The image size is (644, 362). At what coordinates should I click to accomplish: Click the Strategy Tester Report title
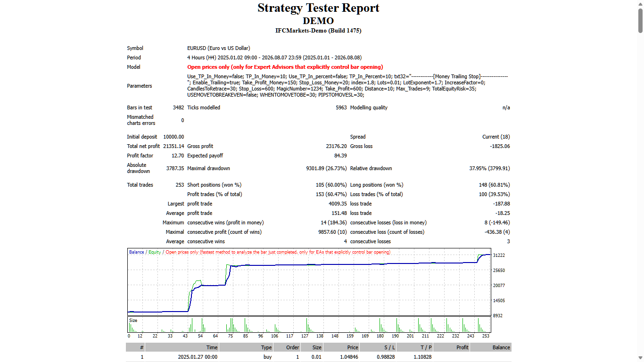318,8
